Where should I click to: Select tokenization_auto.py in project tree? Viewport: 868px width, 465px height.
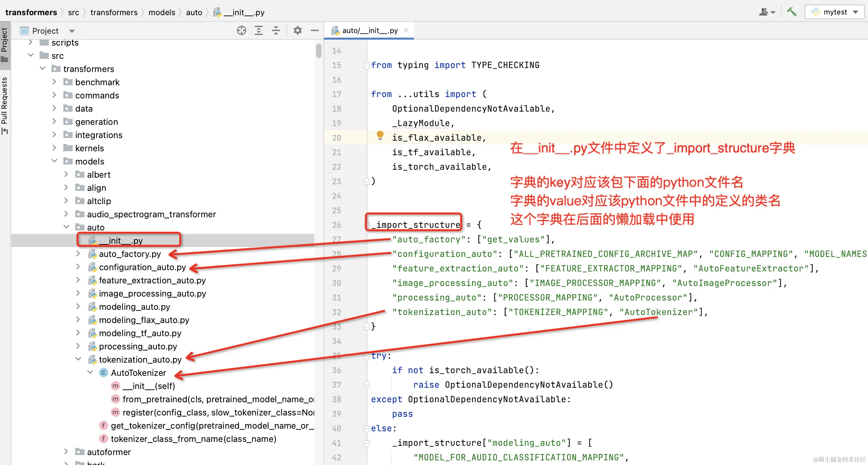coord(140,360)
